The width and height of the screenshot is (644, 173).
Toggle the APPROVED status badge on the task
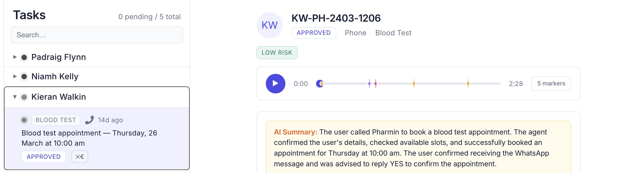coord(44,157)
